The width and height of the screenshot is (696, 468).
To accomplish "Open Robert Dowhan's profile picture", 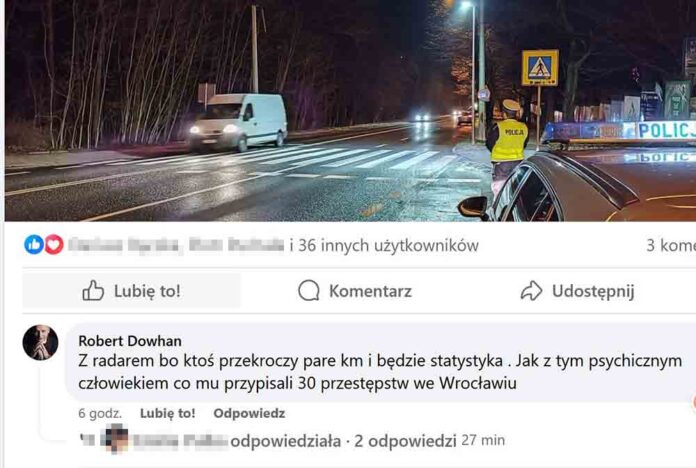I will pyautogui.click(x=40, y=342).
